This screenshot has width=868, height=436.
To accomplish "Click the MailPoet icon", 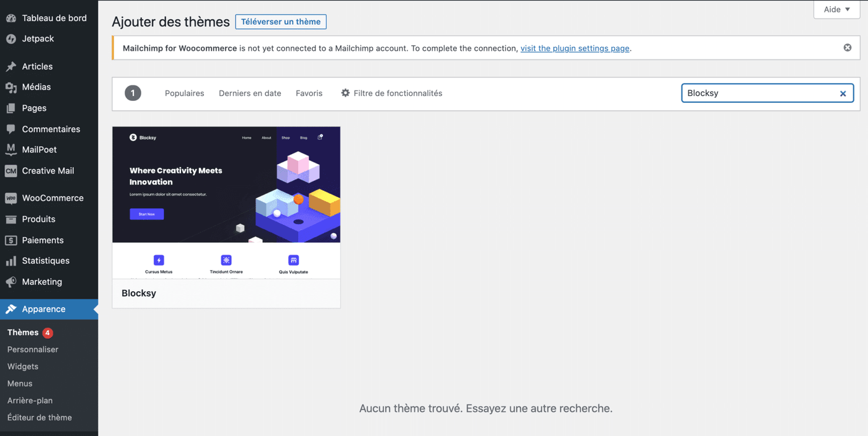I will [11, 150].
